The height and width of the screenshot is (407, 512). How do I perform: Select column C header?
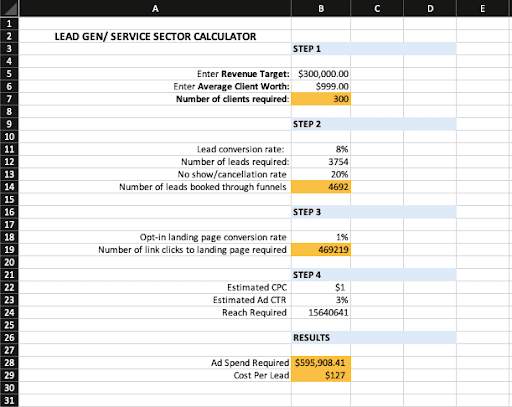[377, 8]
